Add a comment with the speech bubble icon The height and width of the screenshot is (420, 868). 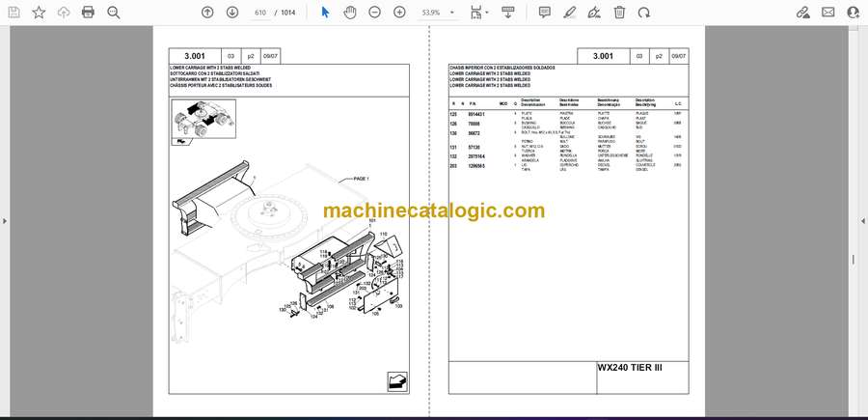[545, 13]
